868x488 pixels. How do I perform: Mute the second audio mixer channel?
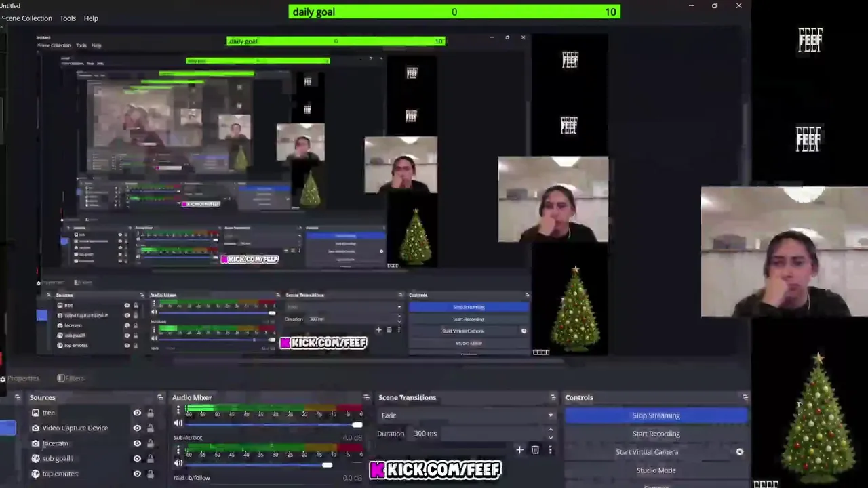[x=178, y=464]
